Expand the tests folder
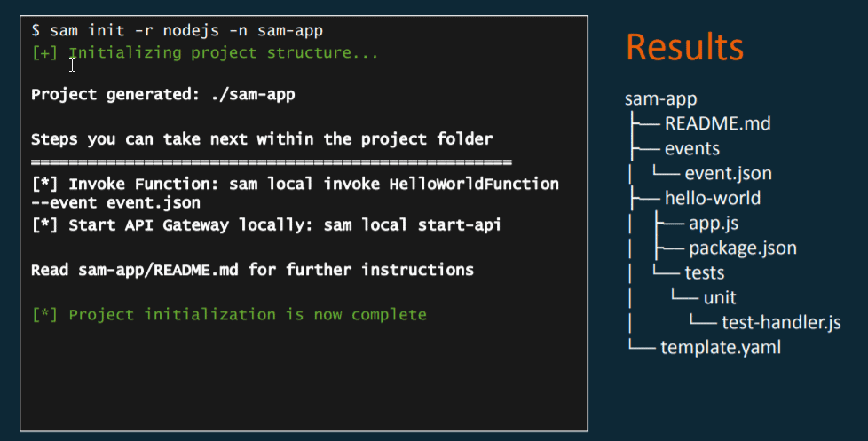The height and width of the screenshot is (441, 868). [705, 272]
